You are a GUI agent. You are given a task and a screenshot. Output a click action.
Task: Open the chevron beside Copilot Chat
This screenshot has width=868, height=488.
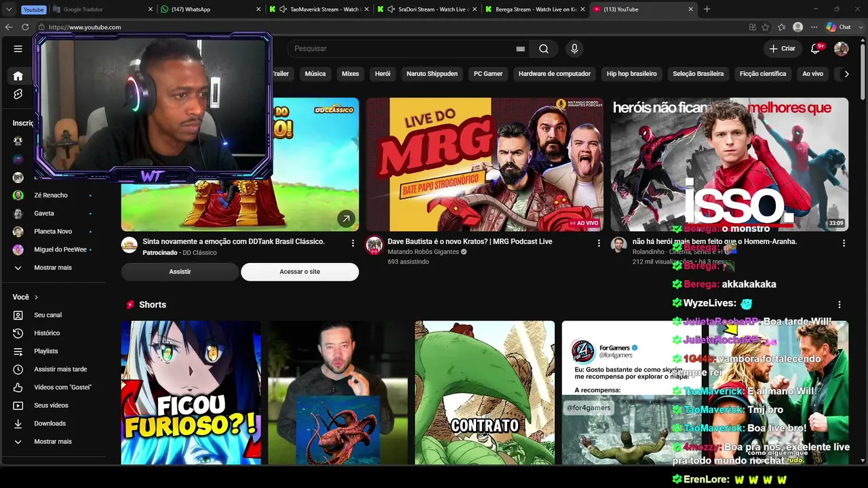click(x=859, y=27)
